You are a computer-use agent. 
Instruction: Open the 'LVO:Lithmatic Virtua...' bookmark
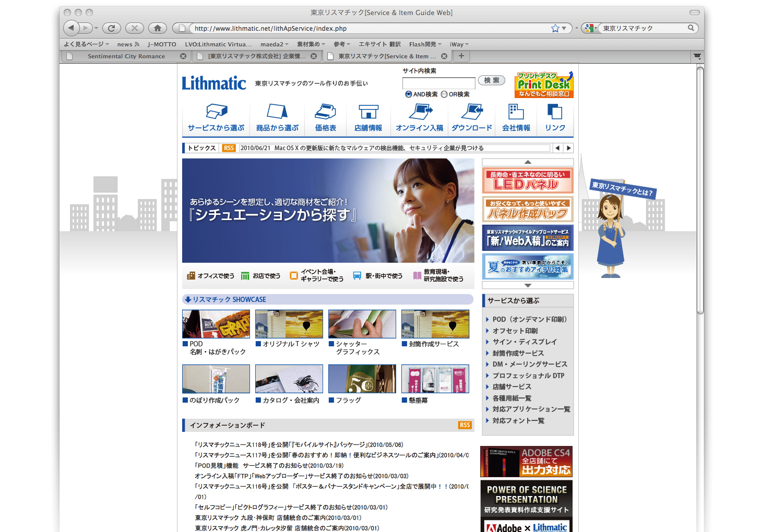pos(218,44)
